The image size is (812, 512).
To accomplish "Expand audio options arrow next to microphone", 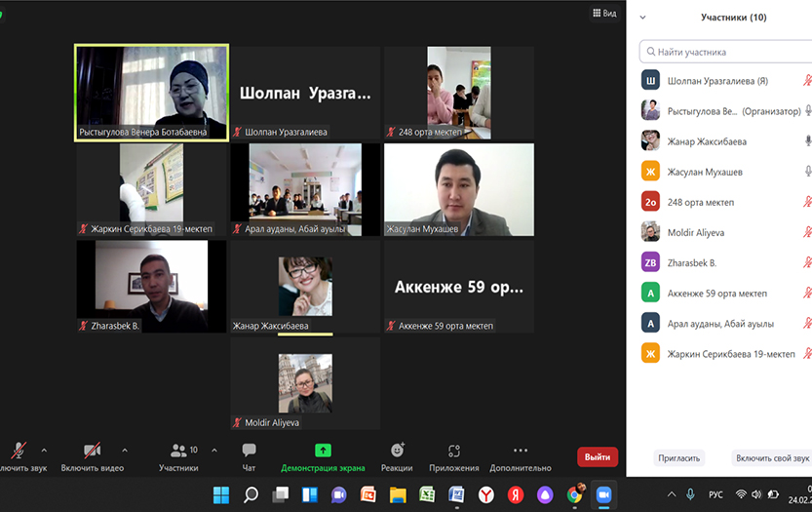I will [x=44, y=451].
